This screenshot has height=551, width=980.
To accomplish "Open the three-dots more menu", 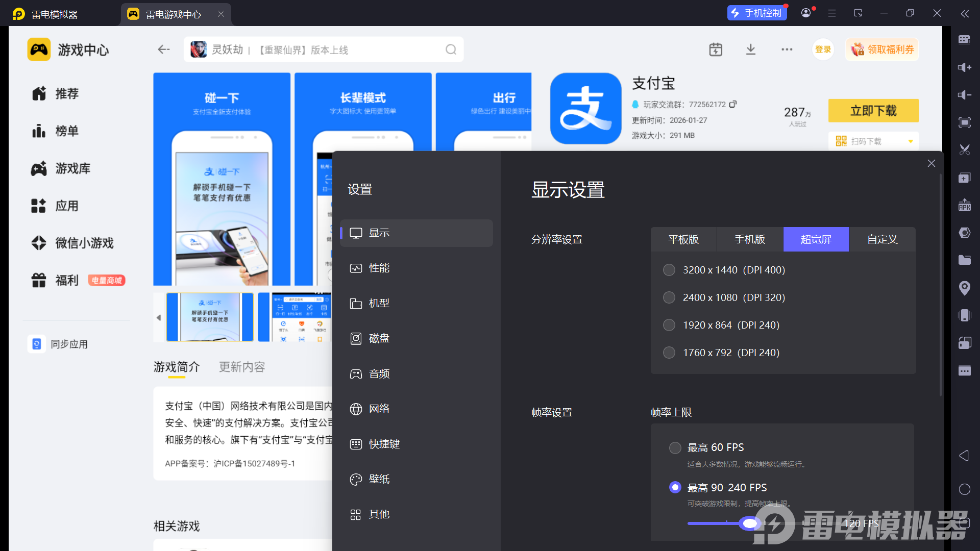I will (x=787, y=49).
